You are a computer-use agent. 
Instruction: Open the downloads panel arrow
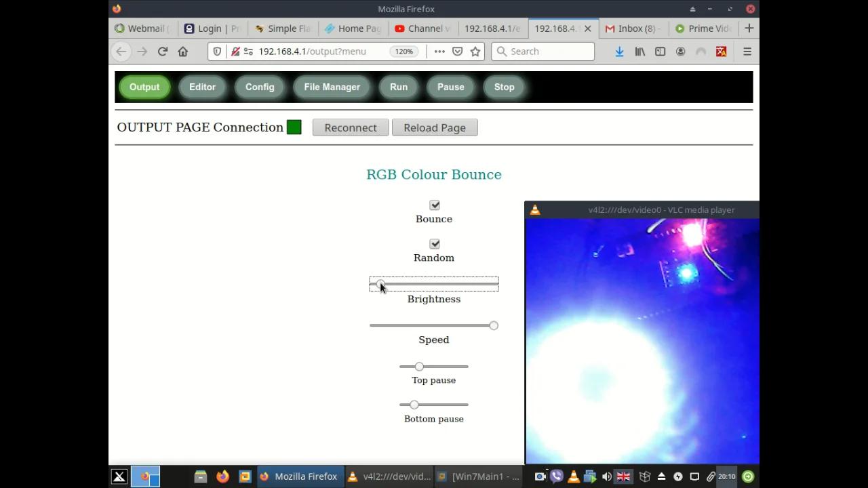619,52
